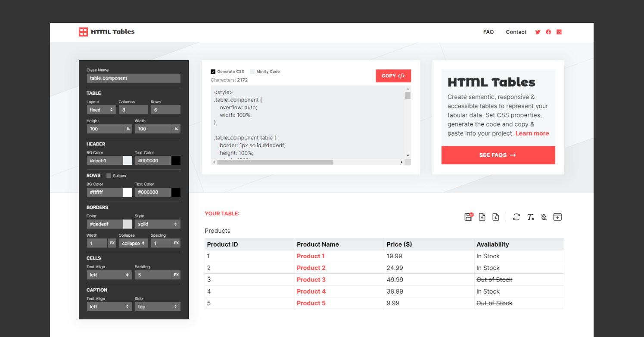Enable Stripes for table rows
644x337 pixels.
[x=108, y=175]
